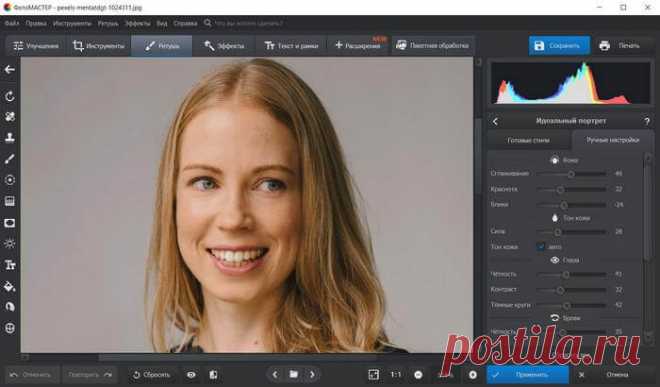Go to next photo with right chevron
Image resolution: width=660 pixels, height=387 pixels.
(x=312, y=374)
